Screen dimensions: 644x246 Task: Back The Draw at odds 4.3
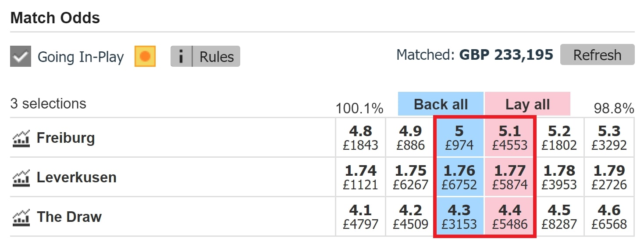coord(459,217)
